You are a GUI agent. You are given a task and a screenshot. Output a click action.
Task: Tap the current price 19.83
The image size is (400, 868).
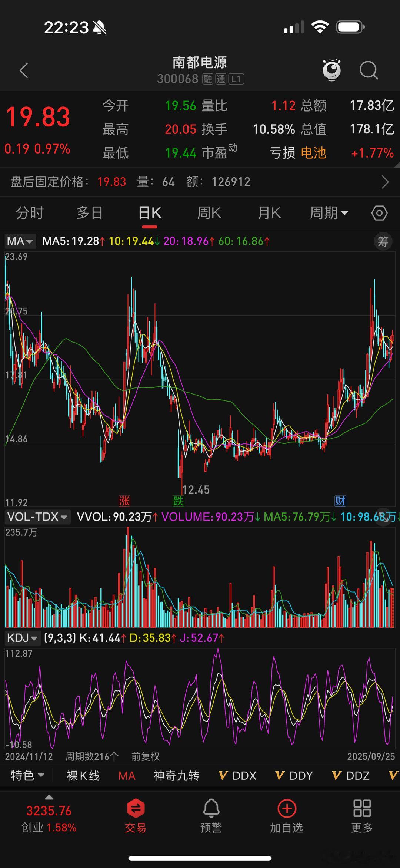click(38, 117)
